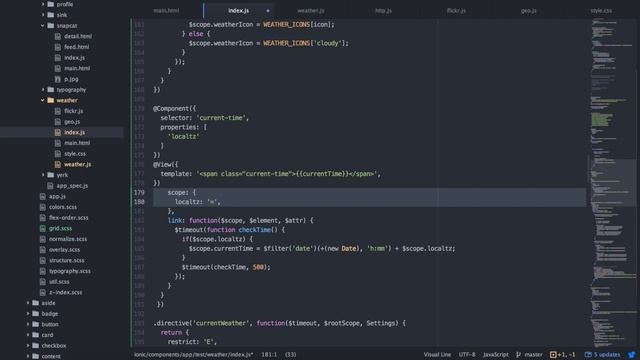Select highlighted index.js in weather folder
640x360 pixels.
(x=74, y=132)
